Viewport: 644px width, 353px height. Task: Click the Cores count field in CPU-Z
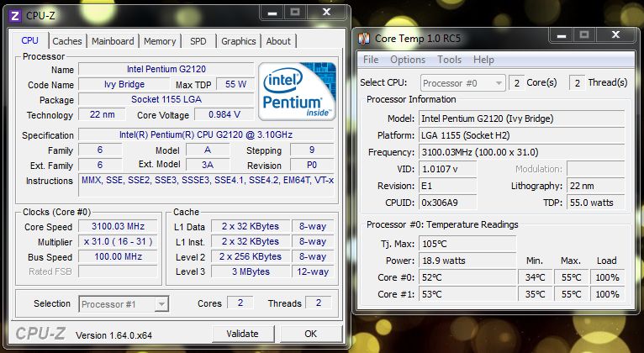tap(240, 303)
